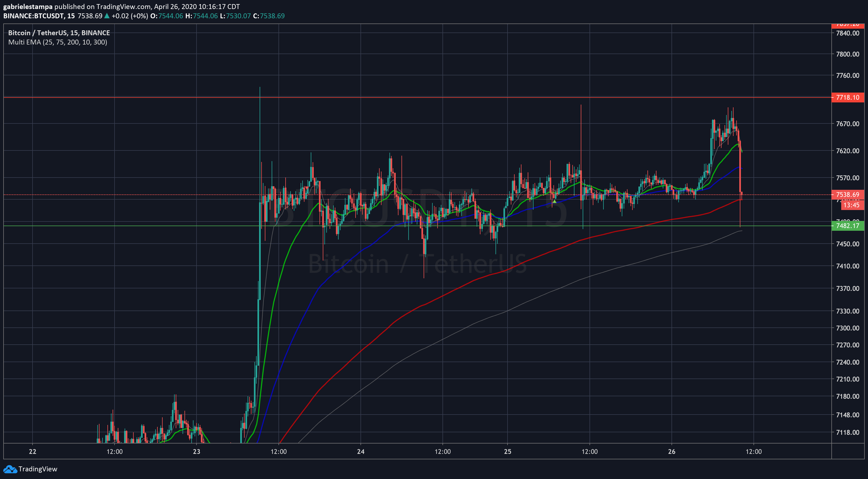Click the 7760.00 price axis value
The image size is (868, 479).
[848, 75]
